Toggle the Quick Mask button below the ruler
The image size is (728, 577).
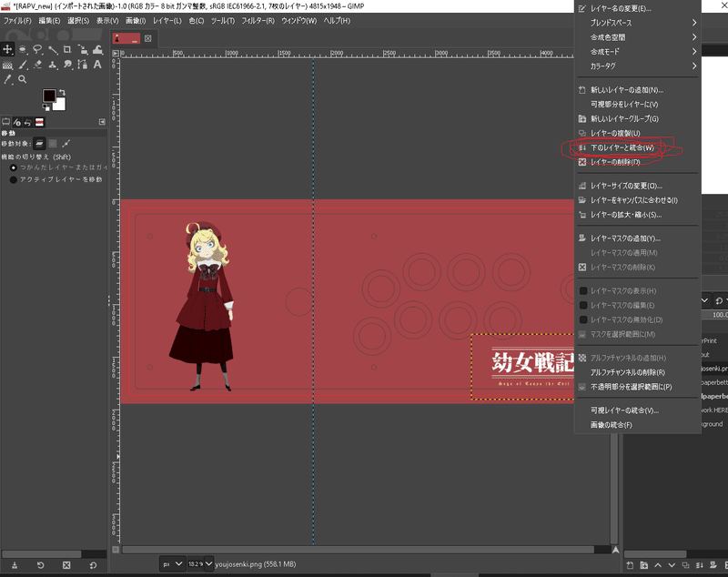[x=116, y=550]
